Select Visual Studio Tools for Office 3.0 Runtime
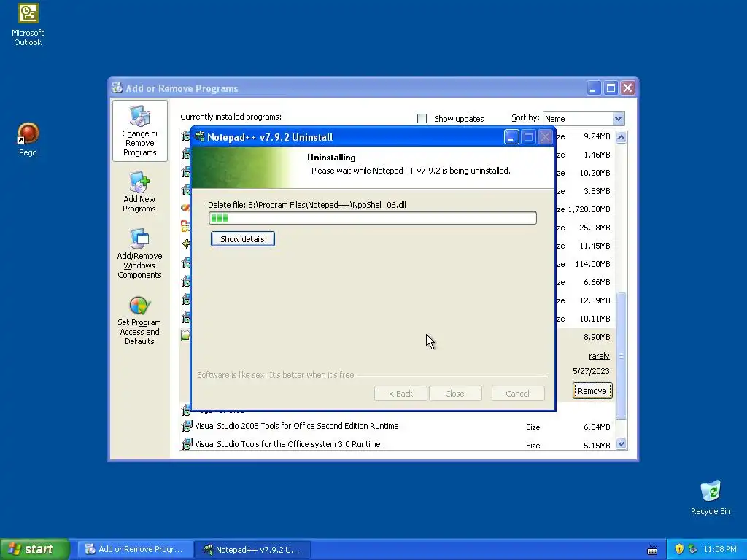The height and width of the screenshot is (560, 747). coord(398,445)
